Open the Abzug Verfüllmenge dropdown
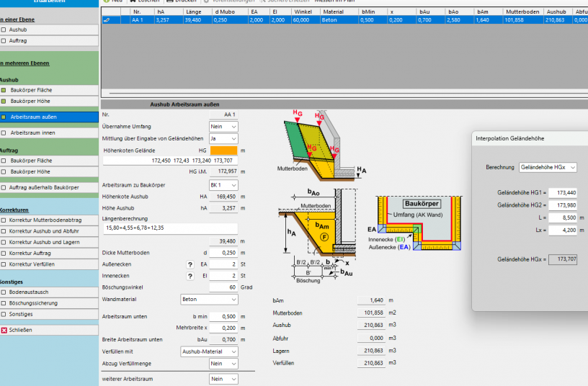Screen dimensions: 588x386 (223, 364)
